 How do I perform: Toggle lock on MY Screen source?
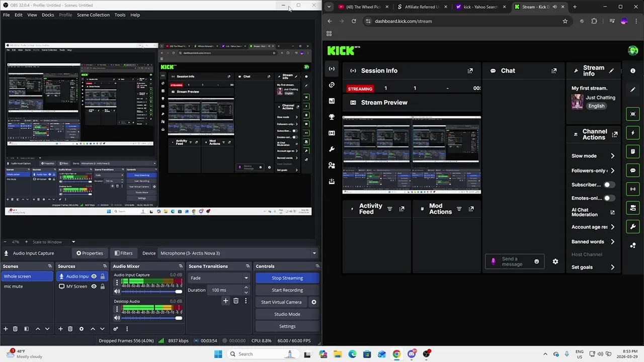pos(103,286)
